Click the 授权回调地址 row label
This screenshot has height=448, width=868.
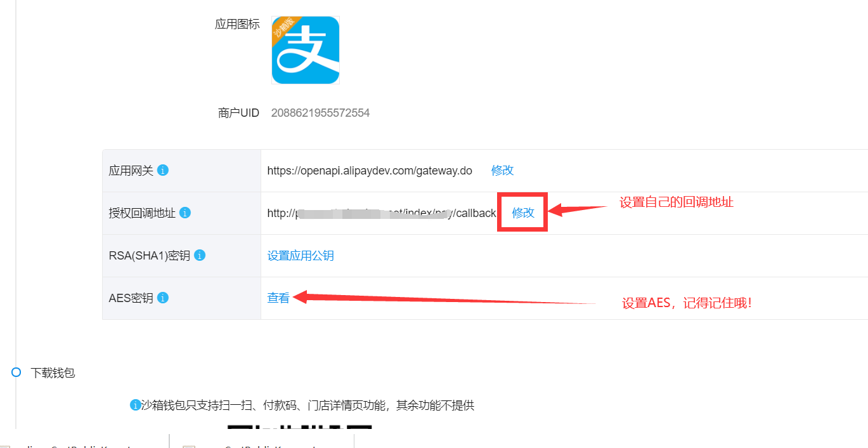coord(142,213)
